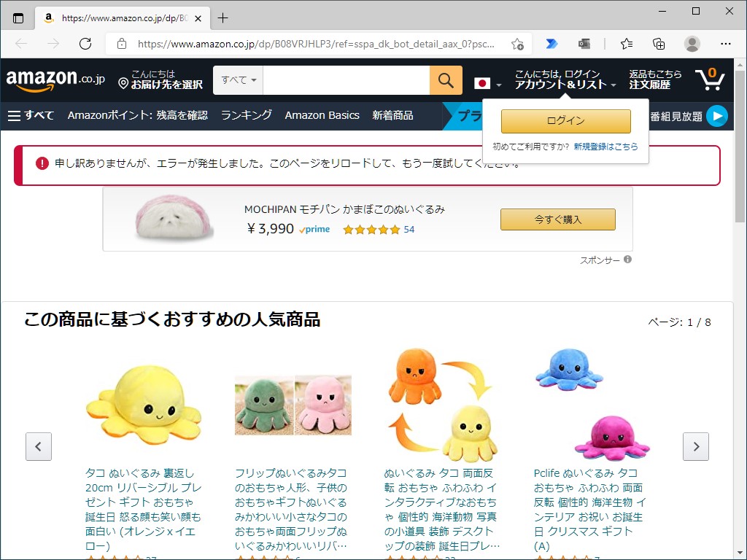Click the お届け先を選択 location pin icon

point(123,85)
